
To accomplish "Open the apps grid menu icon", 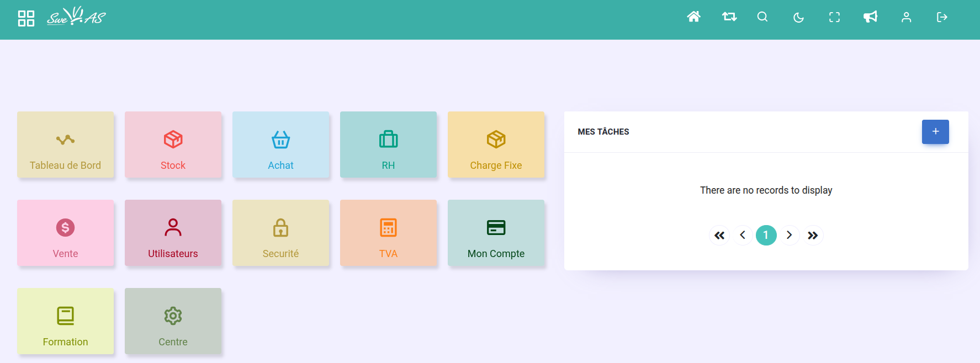I will [x=26, y=18].
